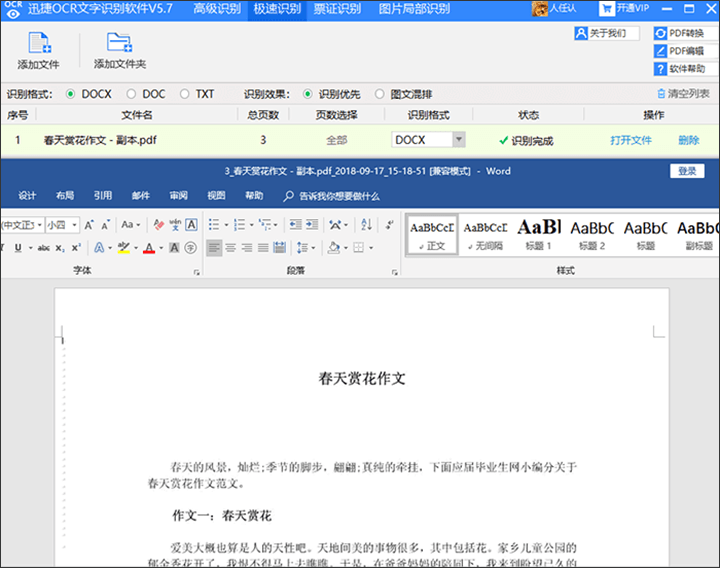Screen dimensions: 720x568
Task: Click the Add File (添加文件) icon
Action: click(x=38, y=43)
